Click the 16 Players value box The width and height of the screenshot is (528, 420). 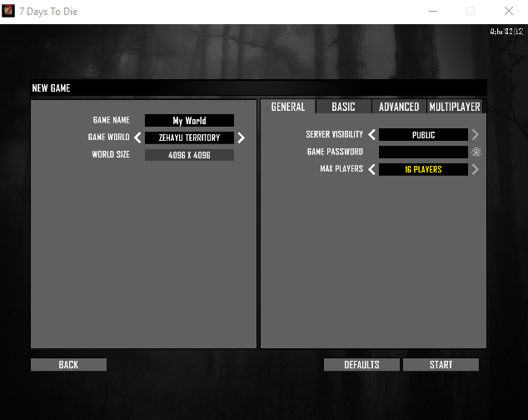[423, 169]
